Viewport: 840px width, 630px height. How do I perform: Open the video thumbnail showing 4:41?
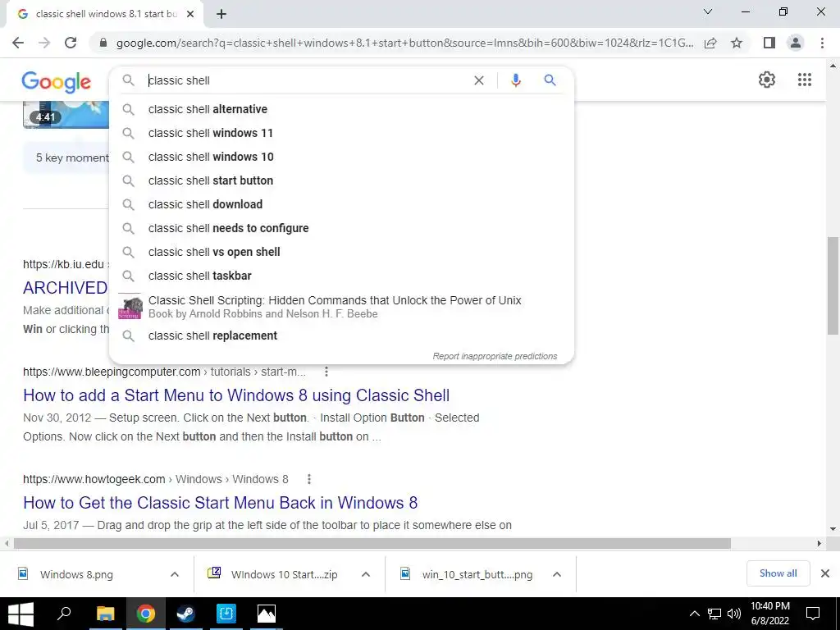pos(66,115)
